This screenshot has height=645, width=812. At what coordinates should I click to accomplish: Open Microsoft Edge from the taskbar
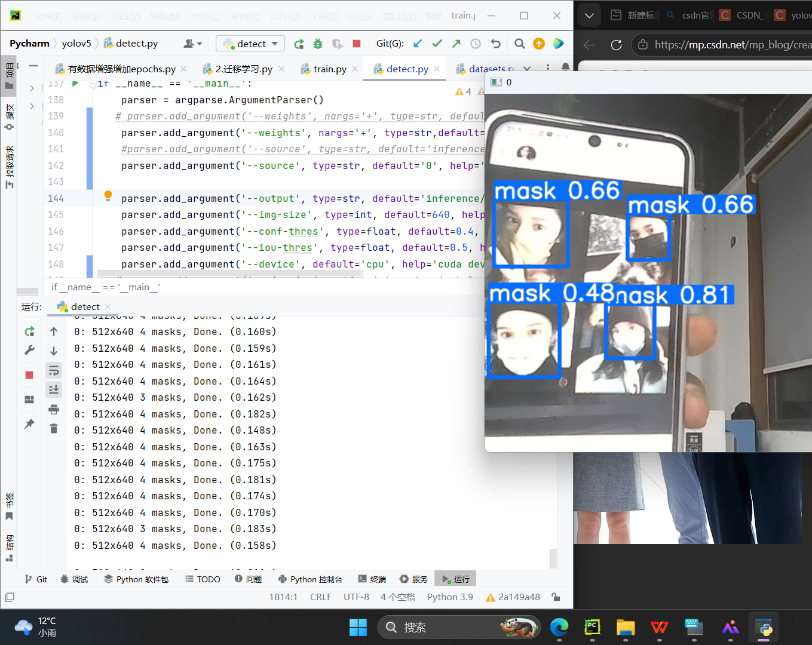pos(559,628)
